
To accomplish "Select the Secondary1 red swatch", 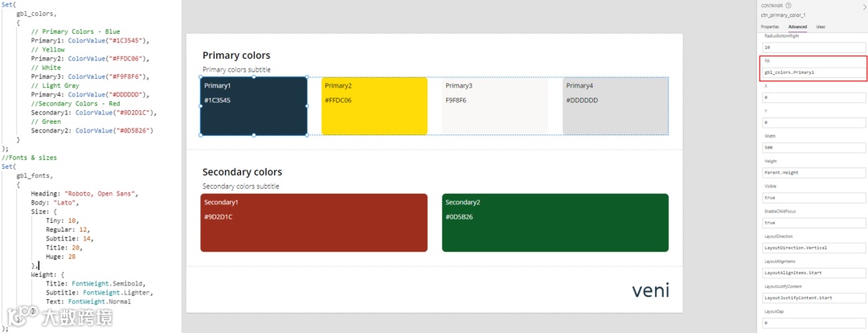I will click(x=314, y=223).
